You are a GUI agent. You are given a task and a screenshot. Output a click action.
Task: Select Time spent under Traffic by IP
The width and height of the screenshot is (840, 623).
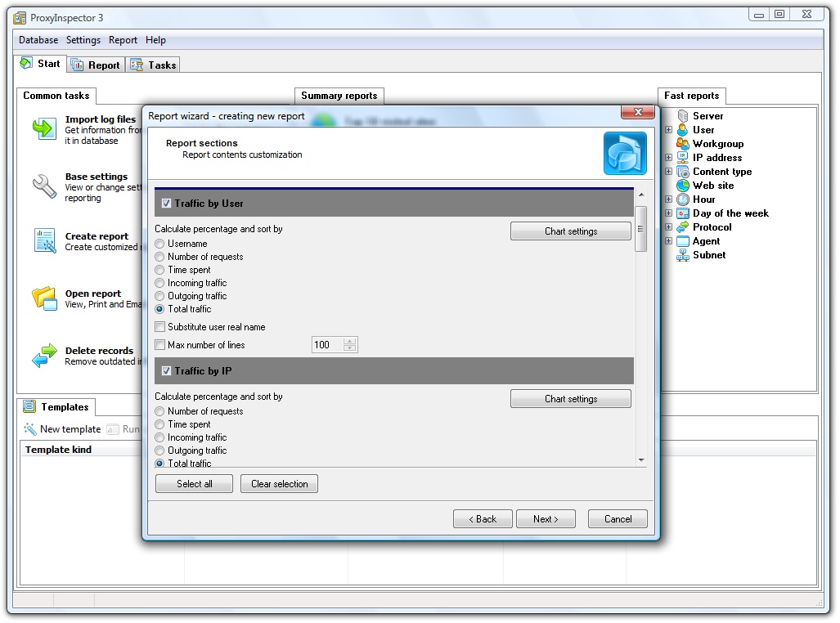(159, 424)
